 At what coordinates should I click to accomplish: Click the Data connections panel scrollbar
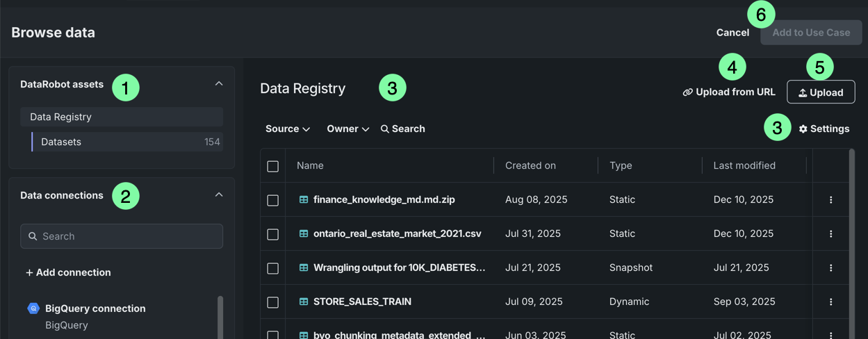[x=220, y=317]
